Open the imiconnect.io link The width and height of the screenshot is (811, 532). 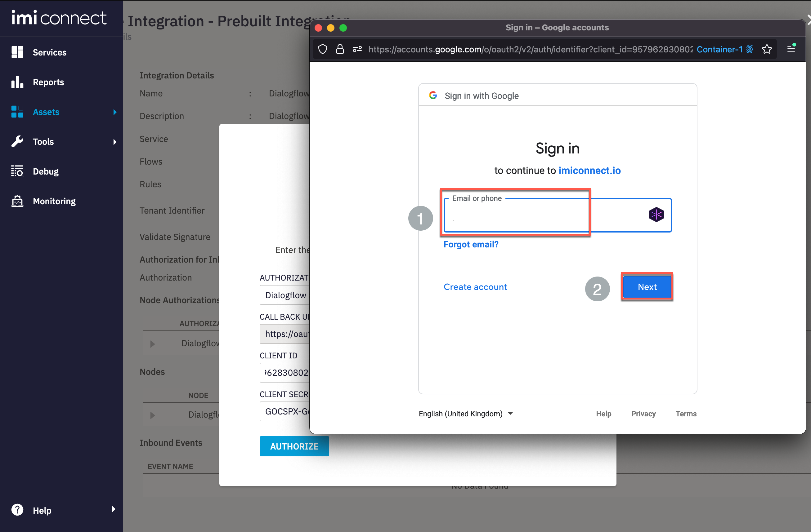[x=589, y=170]
